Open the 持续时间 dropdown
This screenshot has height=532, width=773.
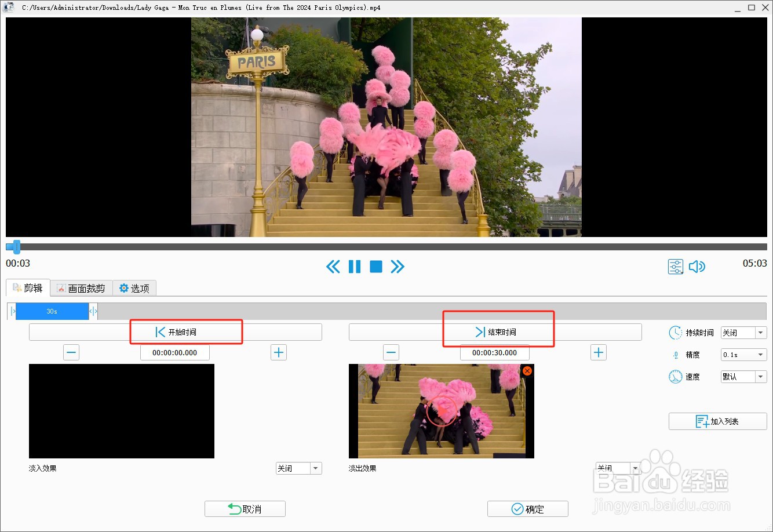744,333
